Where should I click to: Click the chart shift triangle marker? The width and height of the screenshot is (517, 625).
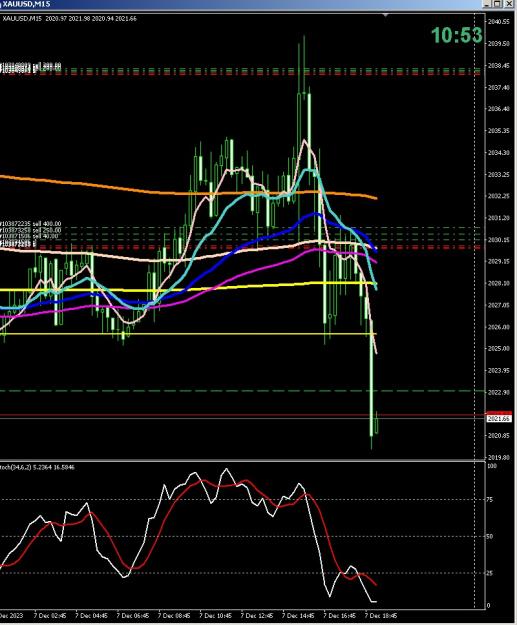[385, 15]
